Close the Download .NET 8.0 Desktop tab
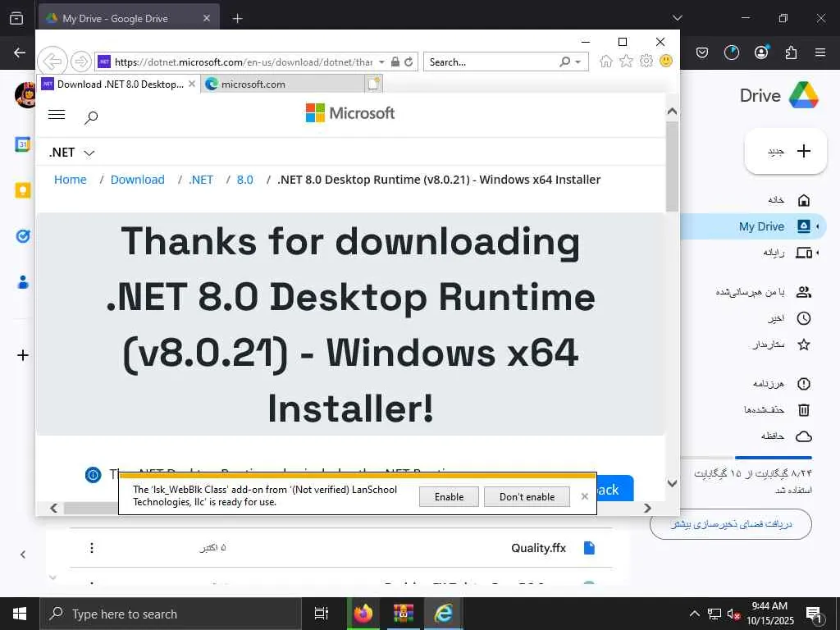 point(192,84)
